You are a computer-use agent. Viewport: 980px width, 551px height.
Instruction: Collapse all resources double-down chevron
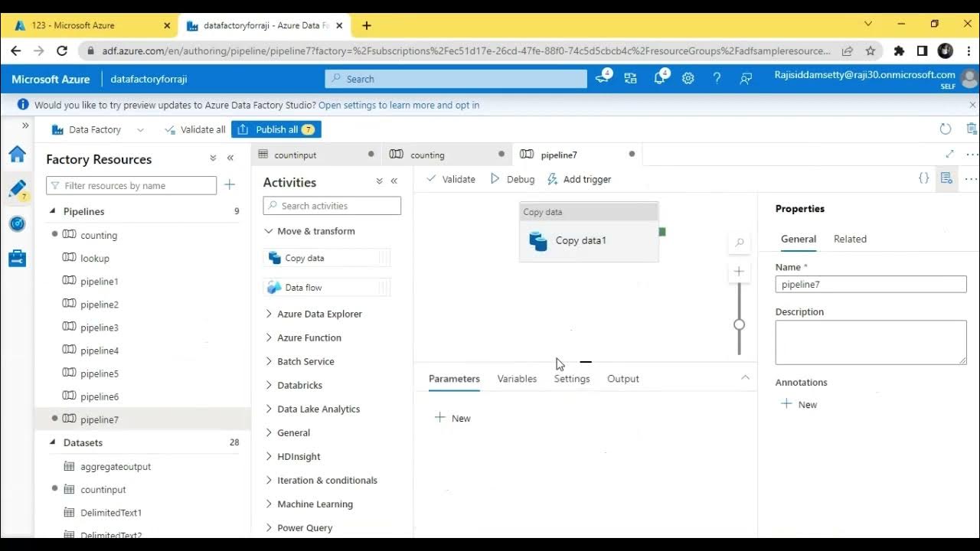(213, 158)
